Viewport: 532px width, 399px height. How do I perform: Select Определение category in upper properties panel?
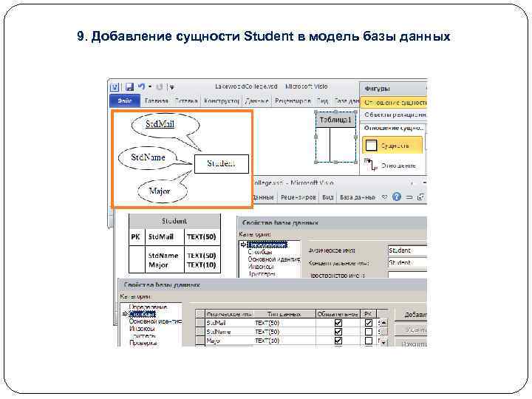pos(267,245)
